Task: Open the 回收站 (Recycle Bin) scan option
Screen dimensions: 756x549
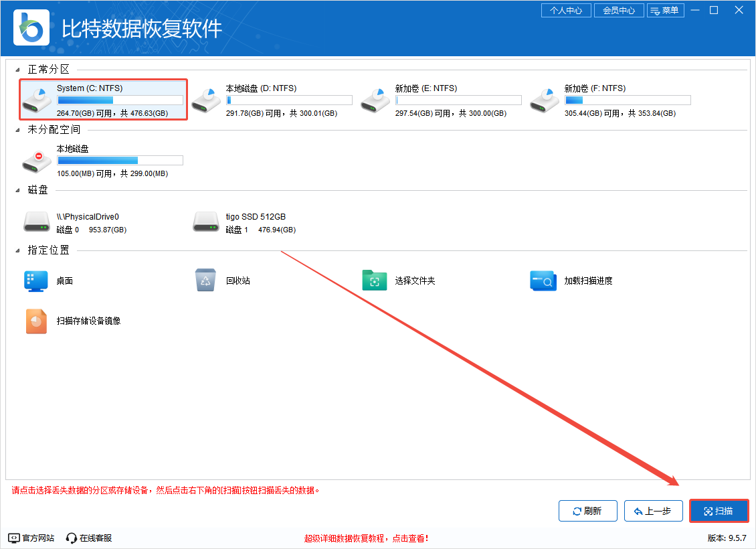Action: (x=205, y=280)
